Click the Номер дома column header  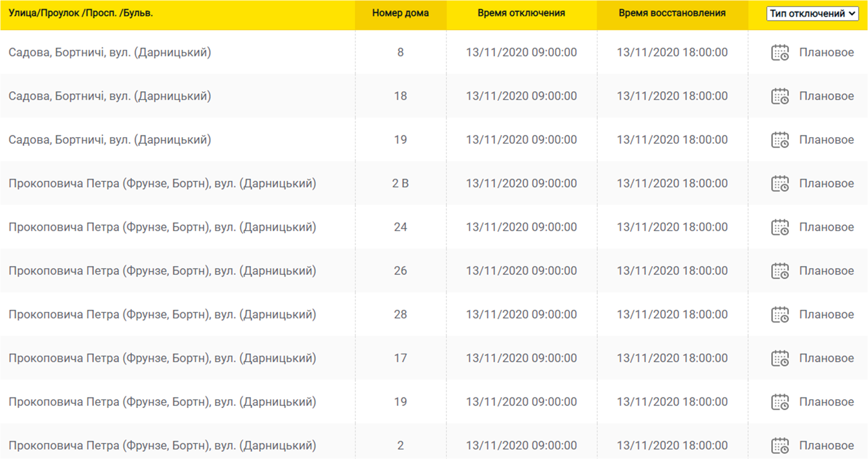[400, 13]
